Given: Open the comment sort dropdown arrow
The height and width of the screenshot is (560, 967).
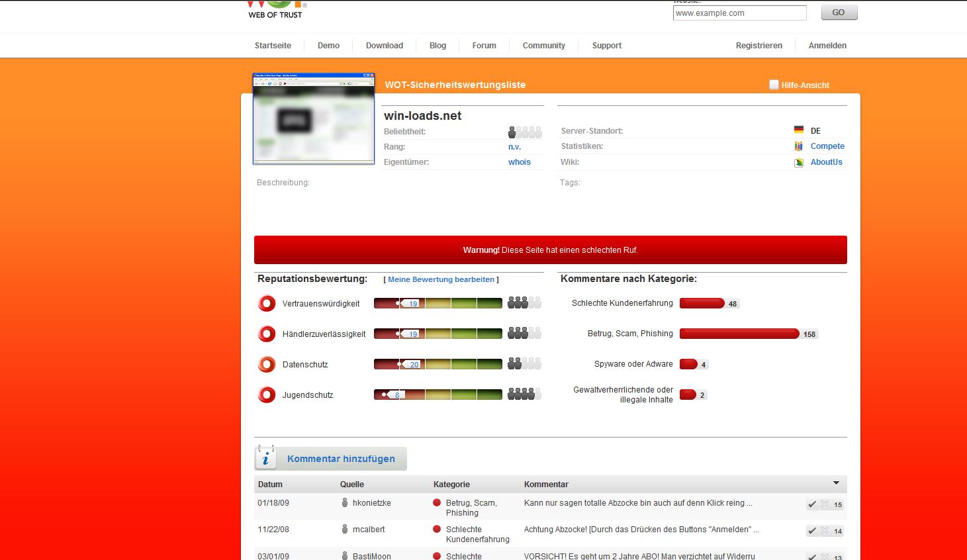Looking at the screenshot, I should pos(836,483).
